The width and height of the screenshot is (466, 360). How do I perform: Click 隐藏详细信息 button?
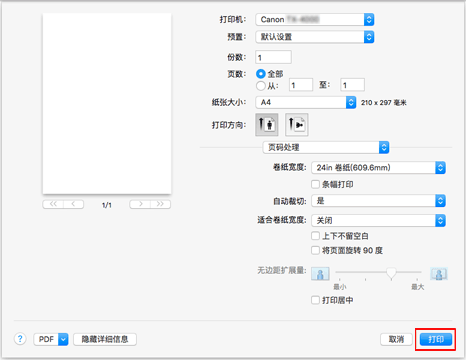click(x=105, y=339)
